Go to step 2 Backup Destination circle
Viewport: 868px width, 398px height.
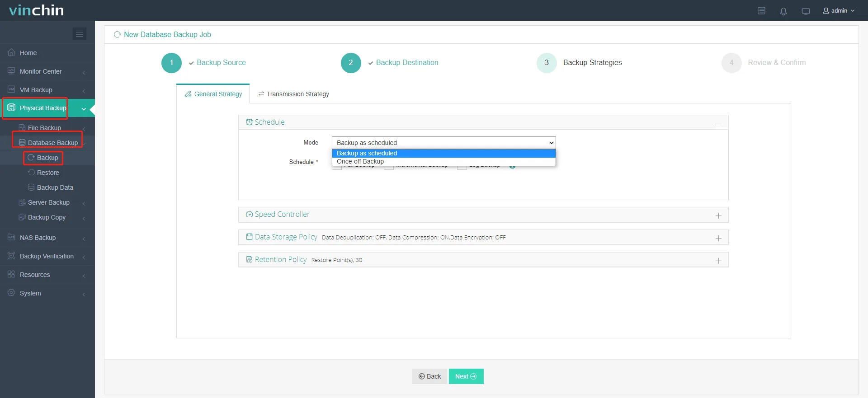(x=351, y=63)
